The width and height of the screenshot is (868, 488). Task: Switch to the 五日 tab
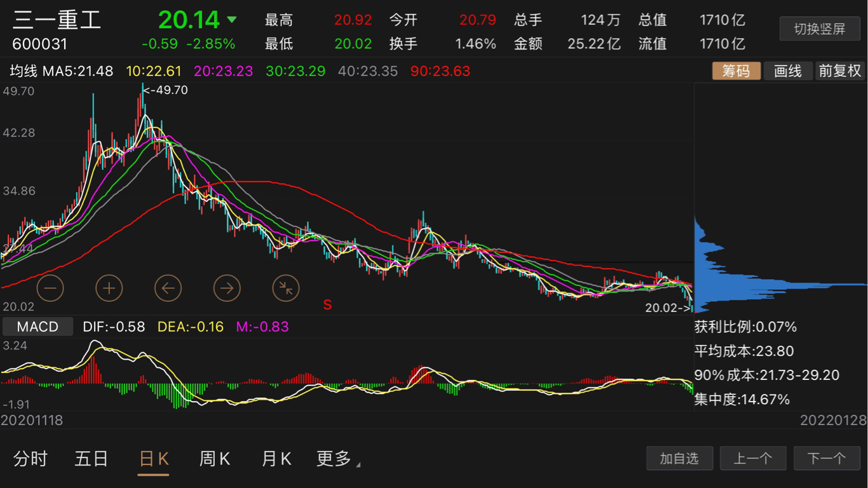pyautogui.click(x=92, y=459)
